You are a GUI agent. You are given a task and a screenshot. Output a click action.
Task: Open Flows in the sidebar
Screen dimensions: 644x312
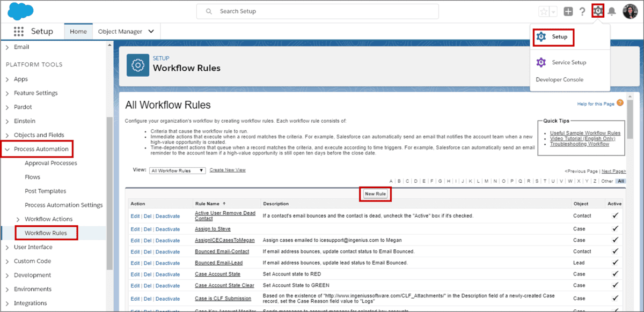pyautogui.click(x=32, y=177)
